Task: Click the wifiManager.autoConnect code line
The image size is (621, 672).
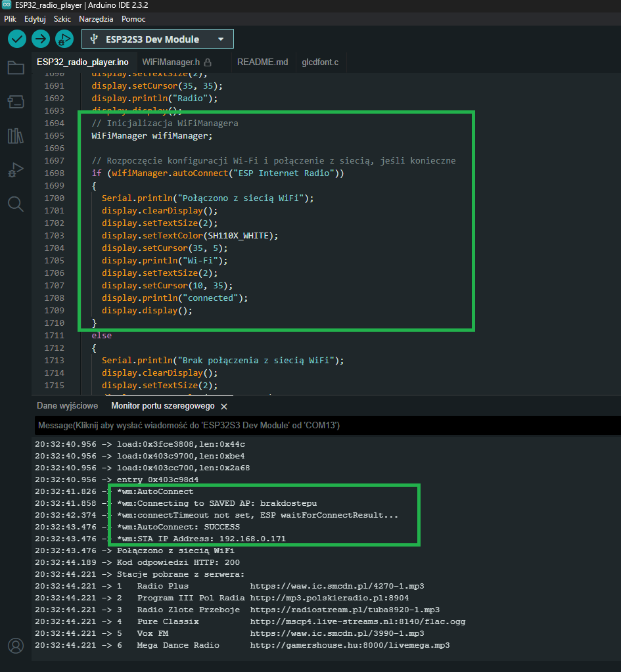Action: tap(218, 173)
